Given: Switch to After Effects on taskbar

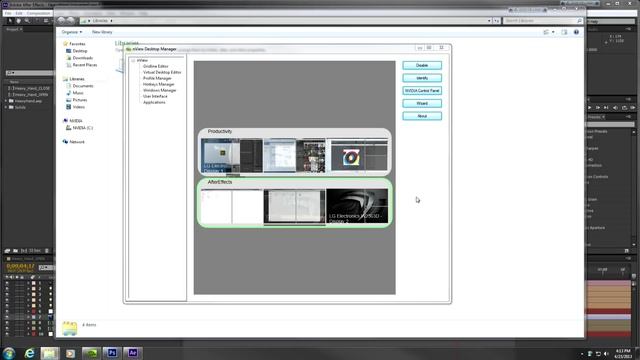Looking at the screenshot, I should (x=133, y=353).
